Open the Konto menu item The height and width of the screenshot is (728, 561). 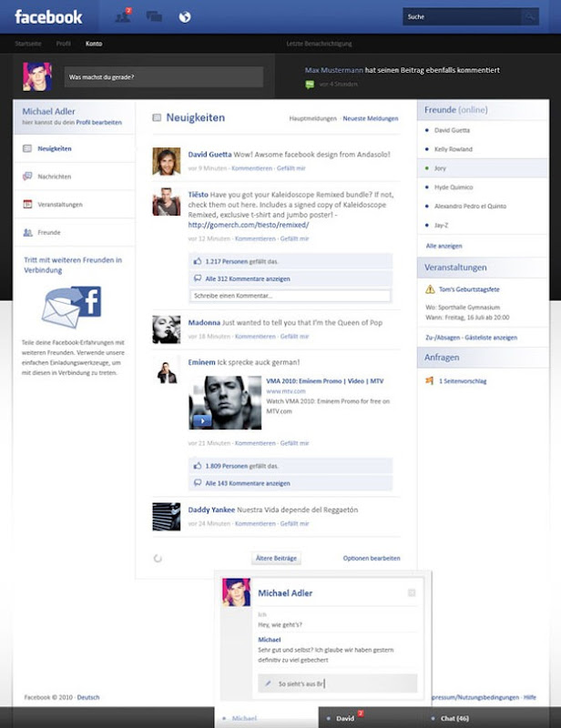94,44
